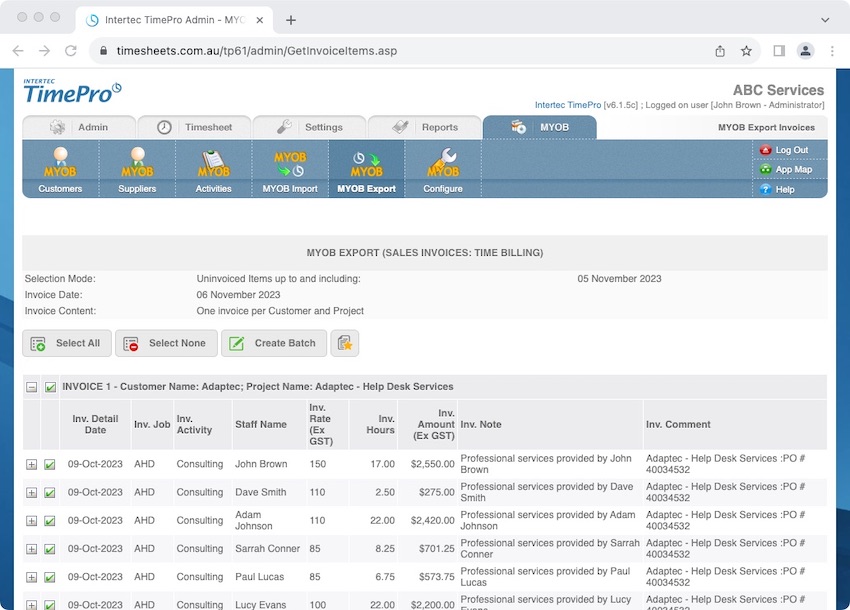Open the browser tab search dropdown
850x610 pixels.
coord(825,20)
